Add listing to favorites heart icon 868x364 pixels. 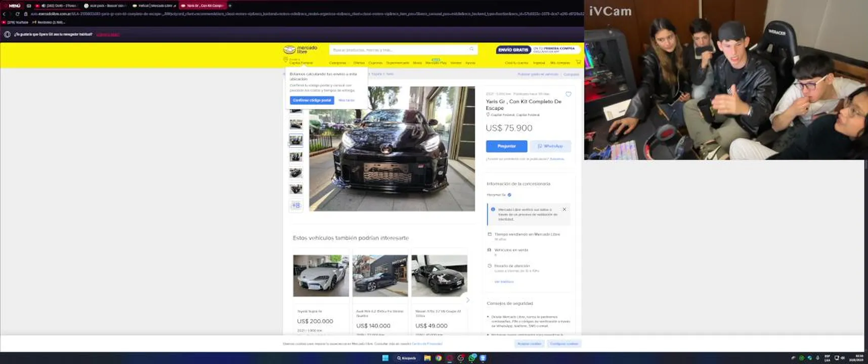569,94
